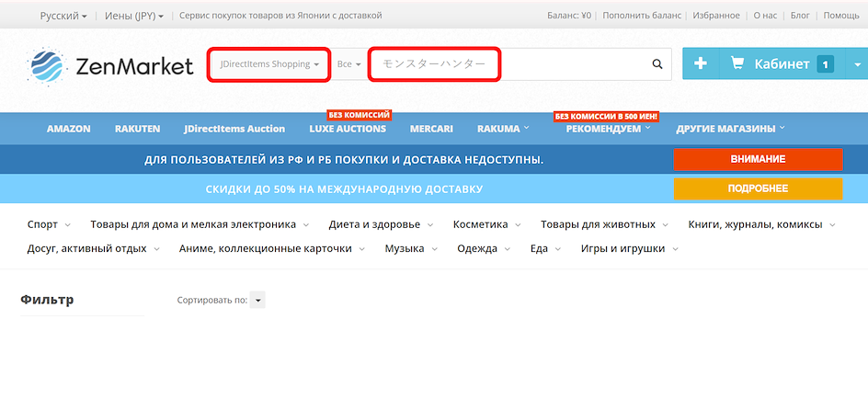
Task: Open the Все category dropdown
Action: (x=348, y=64)
